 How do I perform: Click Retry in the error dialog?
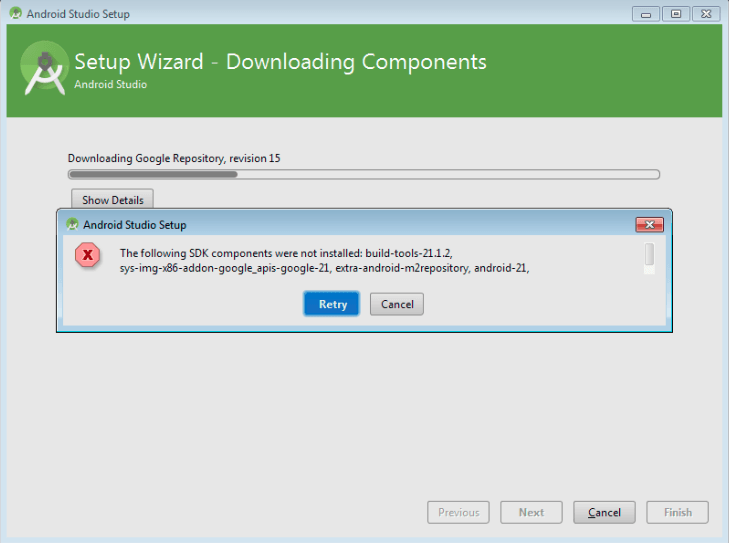pyautogui.click(x=331, y=304)
